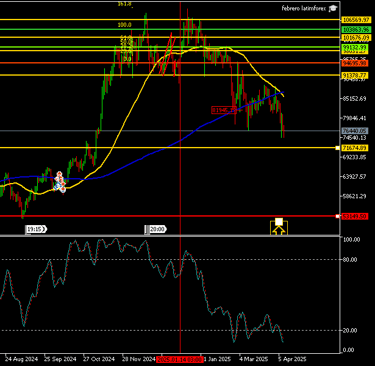Click the 19:15 time flag marker
375x366 pixels.
pos(36,229)
